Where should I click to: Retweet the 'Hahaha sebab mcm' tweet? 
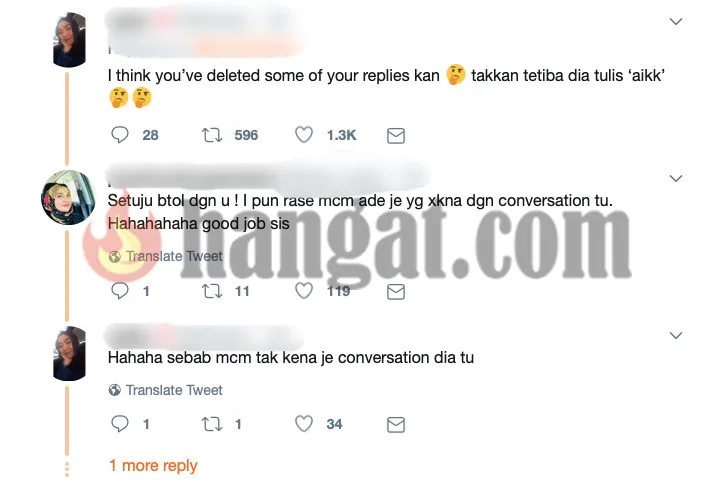[x=212, y=424]
